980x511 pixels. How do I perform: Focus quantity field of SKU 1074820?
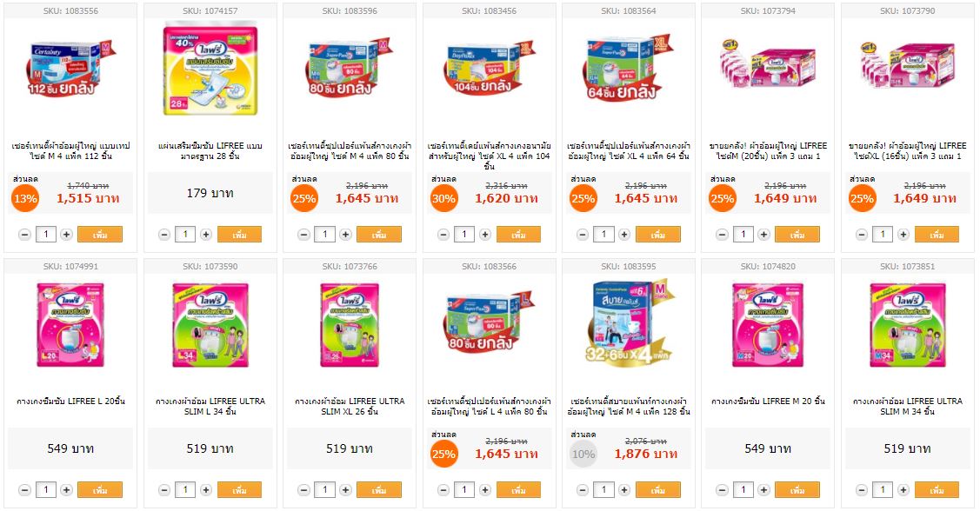[x=743, y=490]
